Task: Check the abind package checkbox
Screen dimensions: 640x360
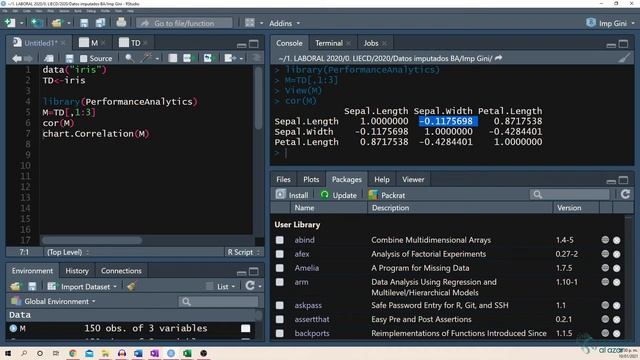Action: point(280,240)
